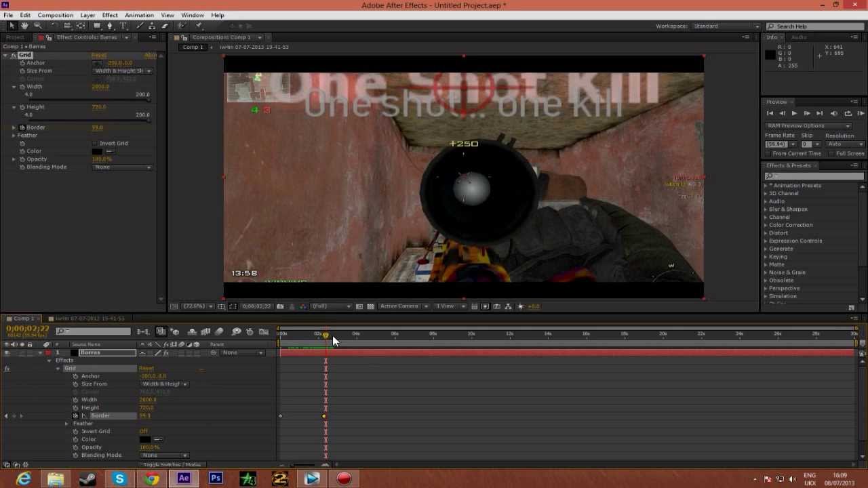Select the Horizontal Type tool
The height and width of the screenshot is (488, 868).
(123, 26)
